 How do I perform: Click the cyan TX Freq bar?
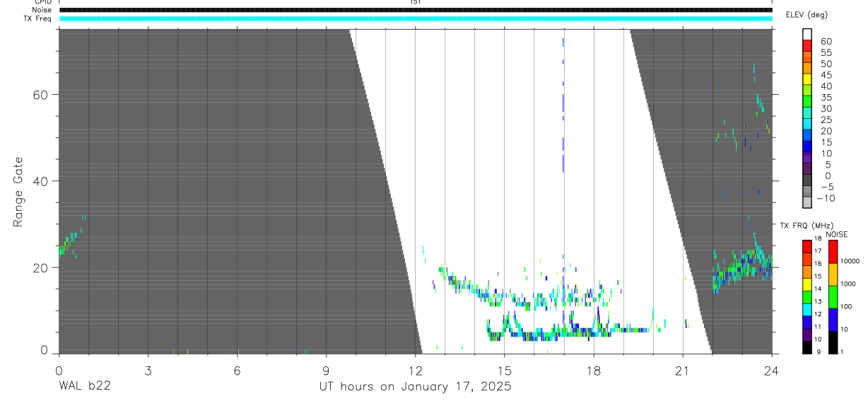click(416, 18)
